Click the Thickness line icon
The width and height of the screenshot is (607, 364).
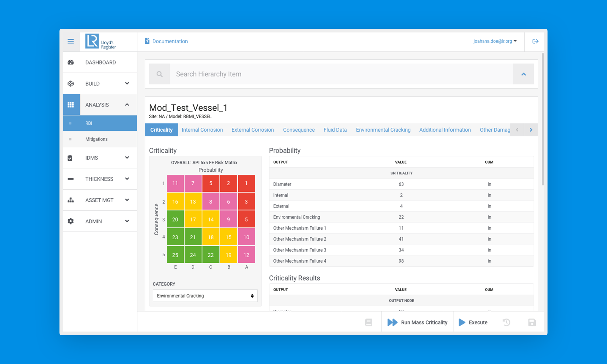tap(71, 179)
